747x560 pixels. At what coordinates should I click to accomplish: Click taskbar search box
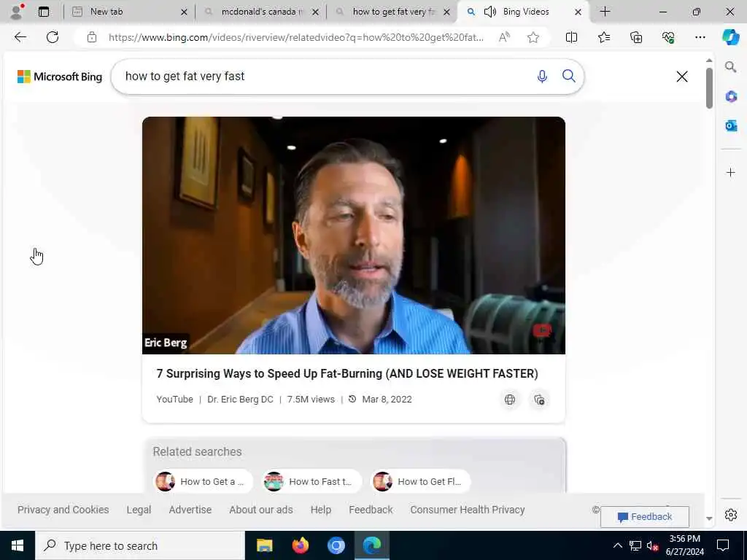[140, 545]
